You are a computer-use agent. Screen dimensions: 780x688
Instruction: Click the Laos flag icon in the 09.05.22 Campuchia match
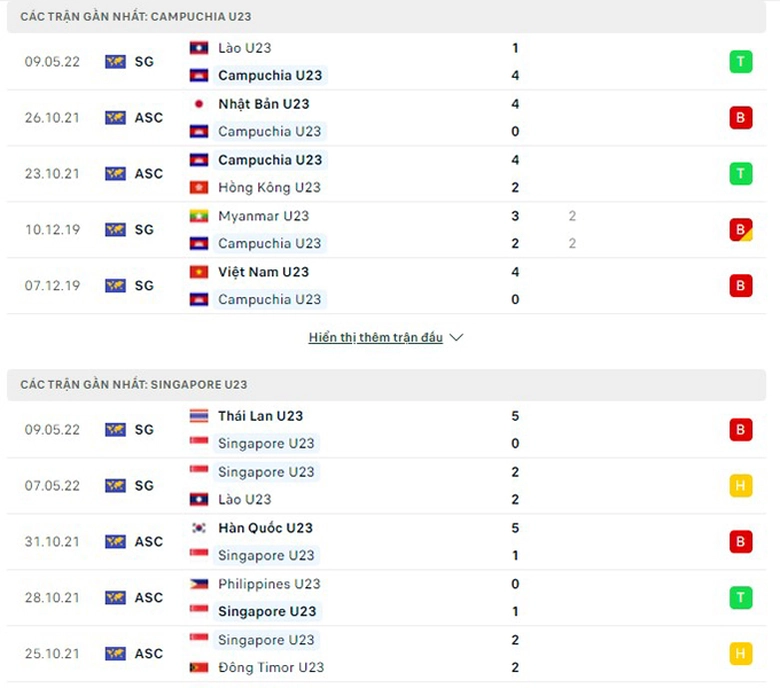click(198, 48)
